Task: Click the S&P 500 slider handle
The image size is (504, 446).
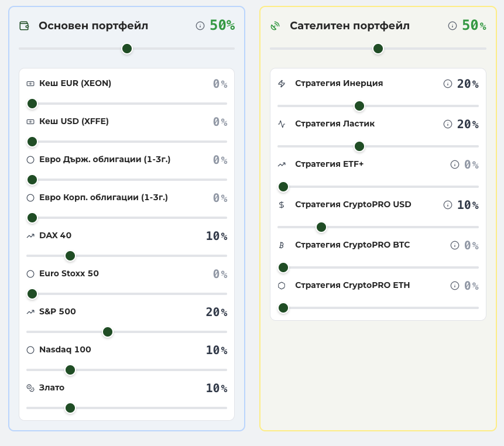Action: (x=108, y=332)
